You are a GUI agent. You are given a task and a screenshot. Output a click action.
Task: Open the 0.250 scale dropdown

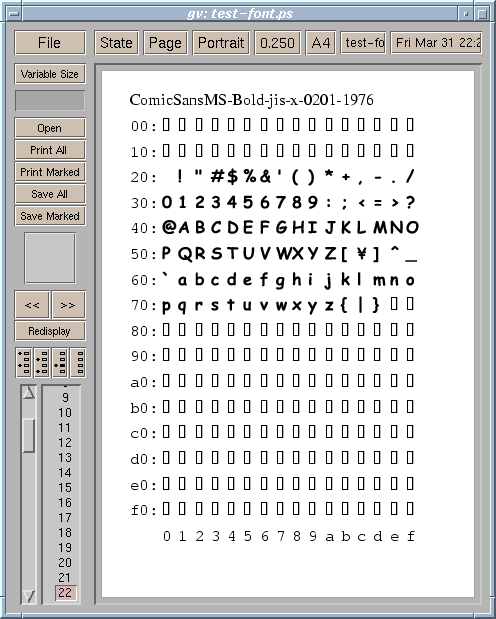pos(277,43)
